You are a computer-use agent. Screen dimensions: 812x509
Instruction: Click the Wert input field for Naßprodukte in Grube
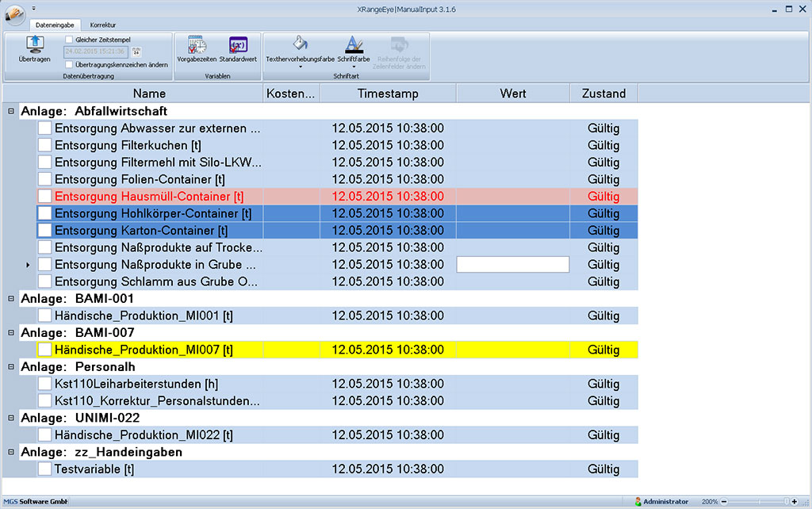pos(513,265)
